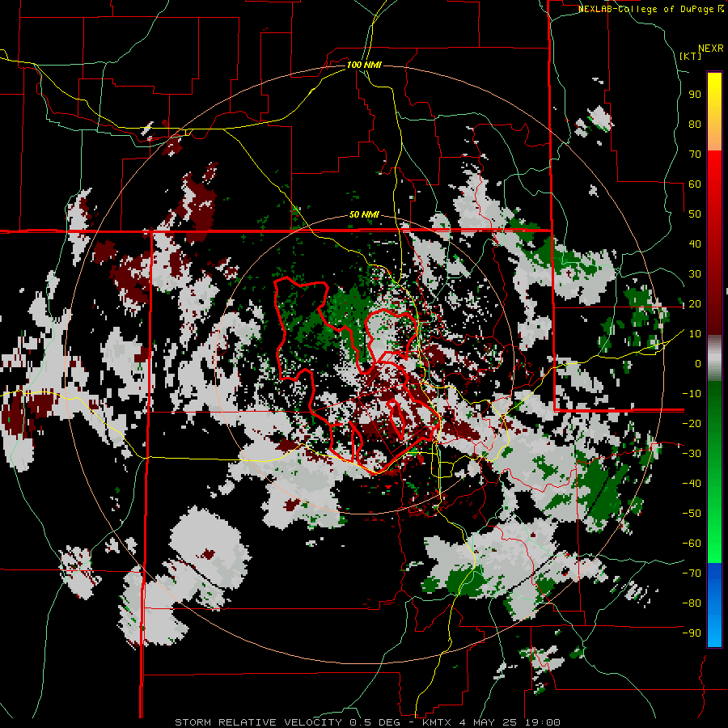Click the -90 value on the velocity scale

pos(692,633)
